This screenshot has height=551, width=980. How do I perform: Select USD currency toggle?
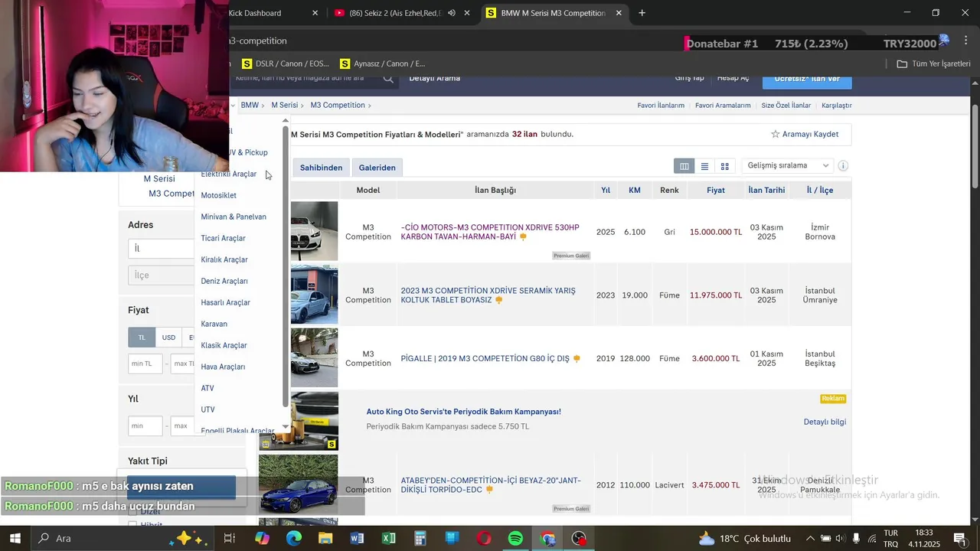click(168, 337)
